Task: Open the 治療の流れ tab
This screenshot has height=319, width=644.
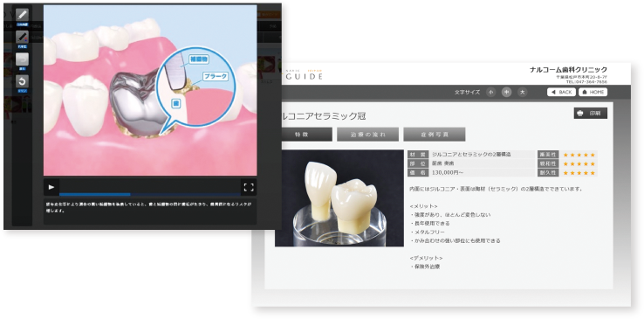Action: (x=367, y=135)
